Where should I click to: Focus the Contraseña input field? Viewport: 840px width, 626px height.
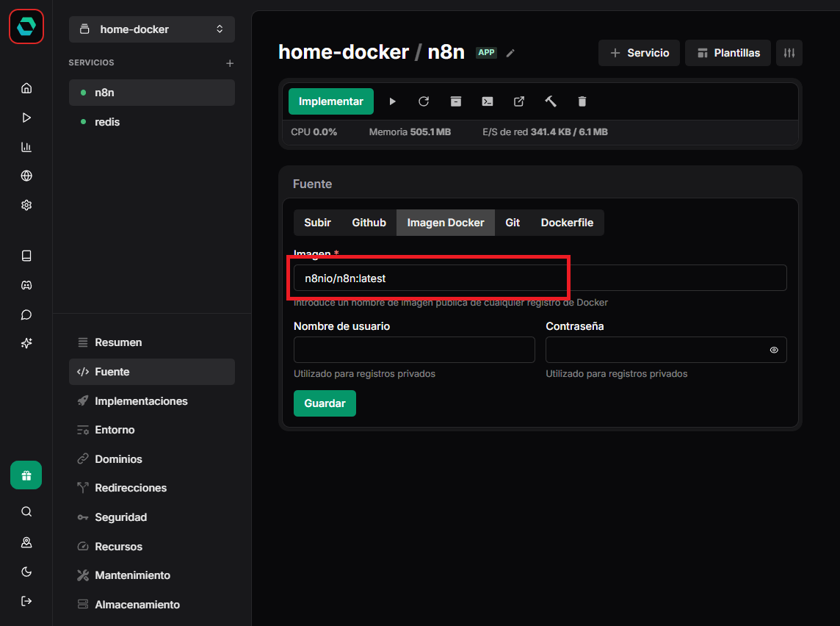point(666,350)
